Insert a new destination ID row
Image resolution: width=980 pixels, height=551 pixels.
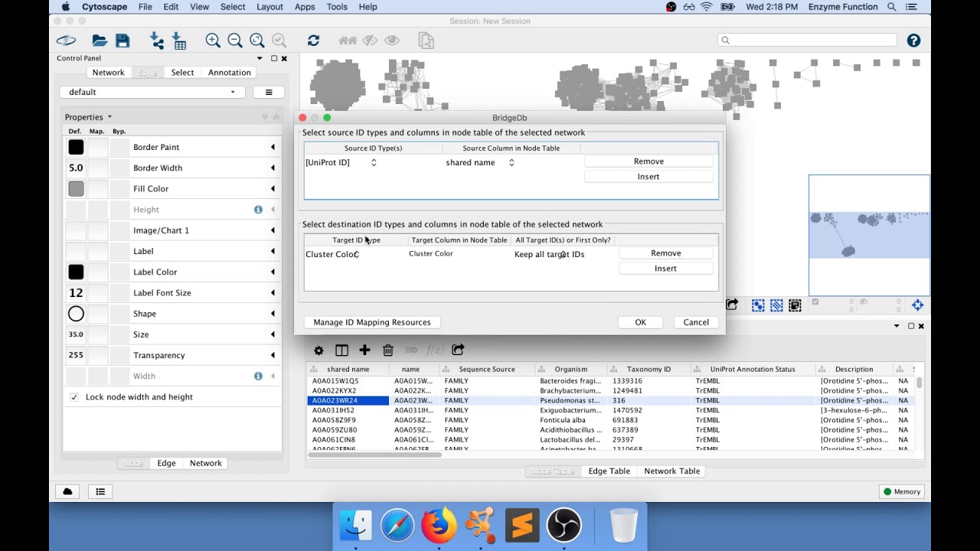[665, 269]
